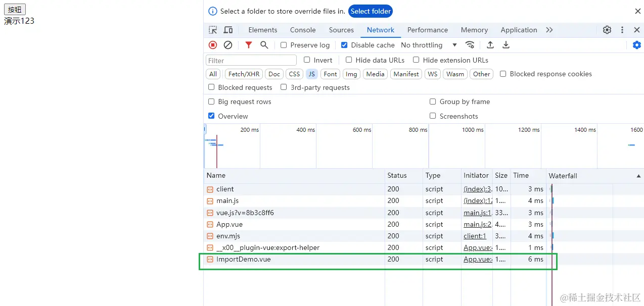This screenshot has height=306, width=644.
Task: Toggle the red filter funnel icon
Action: [248, 45]
